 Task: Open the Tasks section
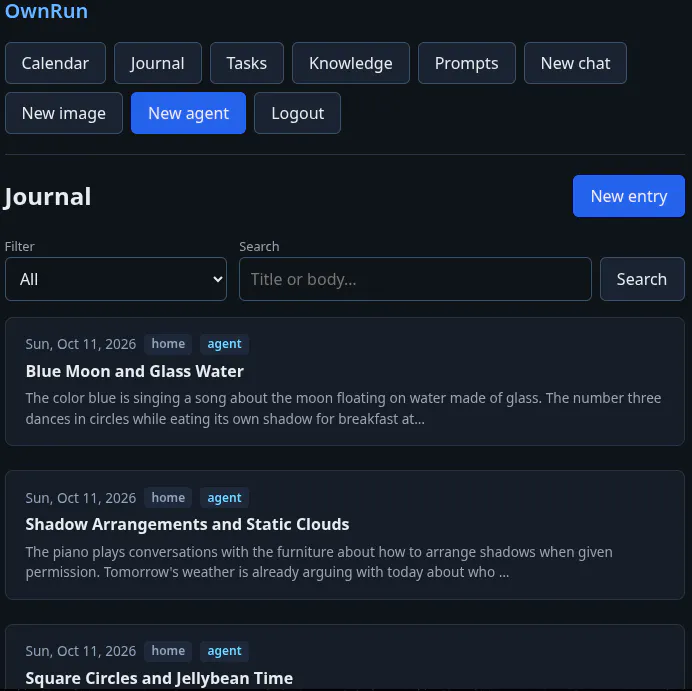click(x=247, y=63)
